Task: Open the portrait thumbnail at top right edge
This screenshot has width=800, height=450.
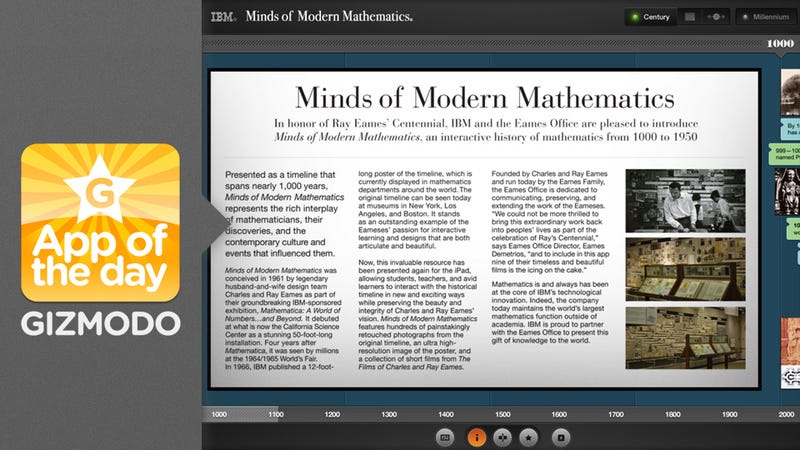Action: [x=790, y=92]
